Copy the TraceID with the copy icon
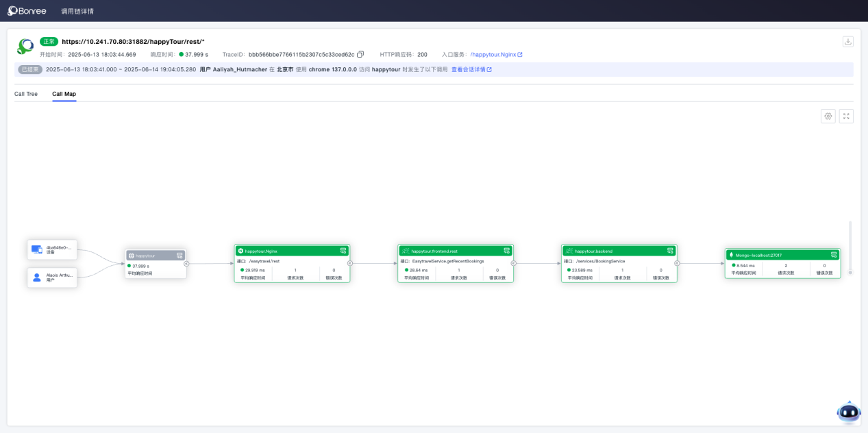The image size is (868, 433). tap(360, 54)
